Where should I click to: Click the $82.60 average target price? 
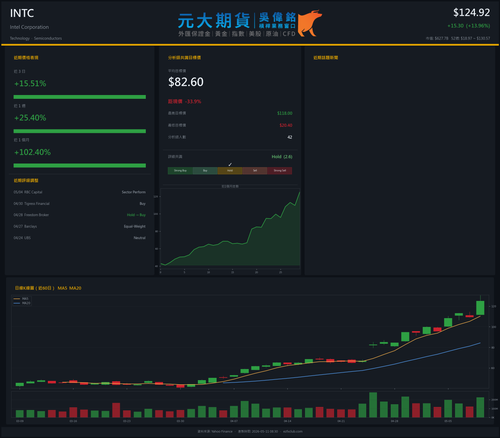pyautogui.click(x=186, y=82)
